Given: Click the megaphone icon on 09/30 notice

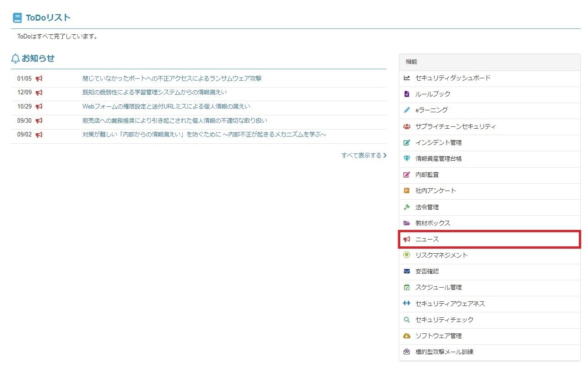Looking at the screenshot, I should pos(39,120).
